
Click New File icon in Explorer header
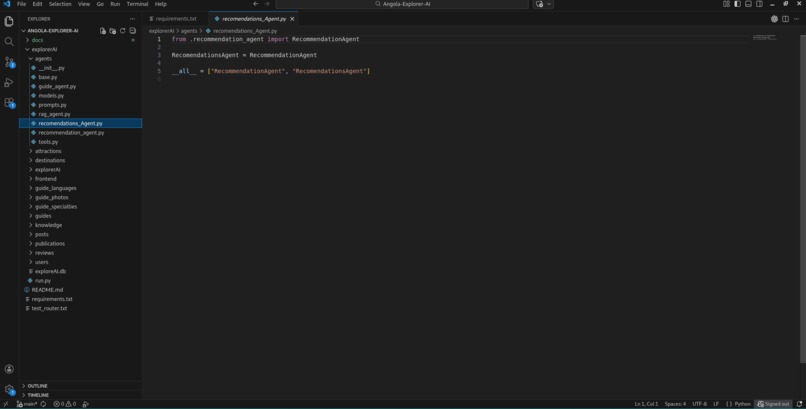(x=103, y=31)
